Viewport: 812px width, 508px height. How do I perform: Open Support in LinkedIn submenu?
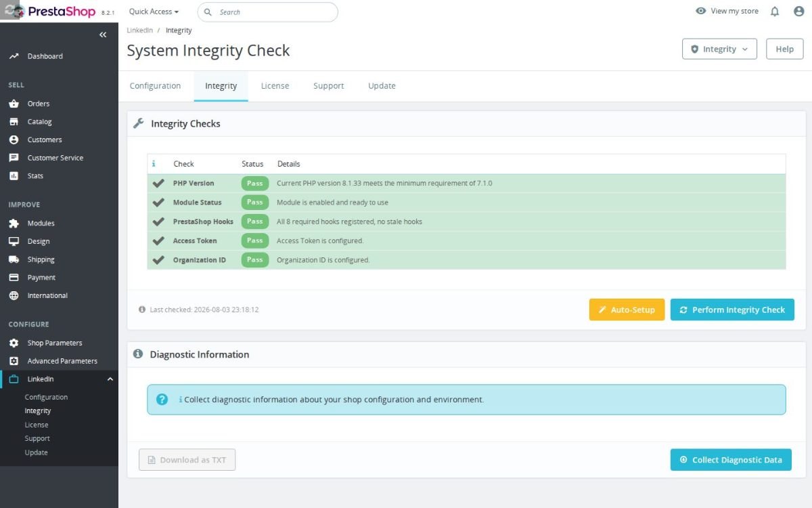coord(37,438)
